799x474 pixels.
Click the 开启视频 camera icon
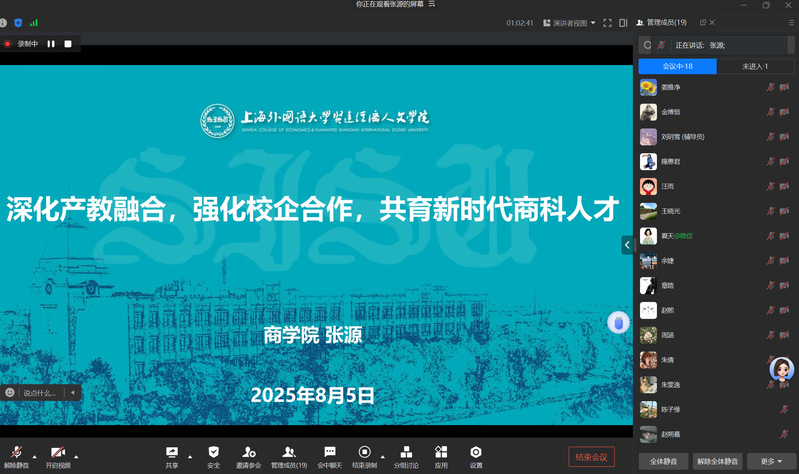coord(58,452)
